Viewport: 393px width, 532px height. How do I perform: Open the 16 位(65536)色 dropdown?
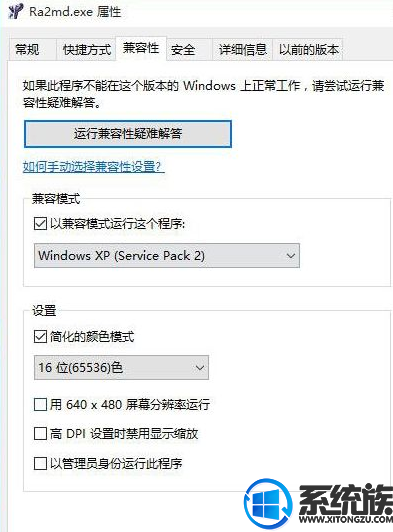pyautogui.click(x=121, y=367)
